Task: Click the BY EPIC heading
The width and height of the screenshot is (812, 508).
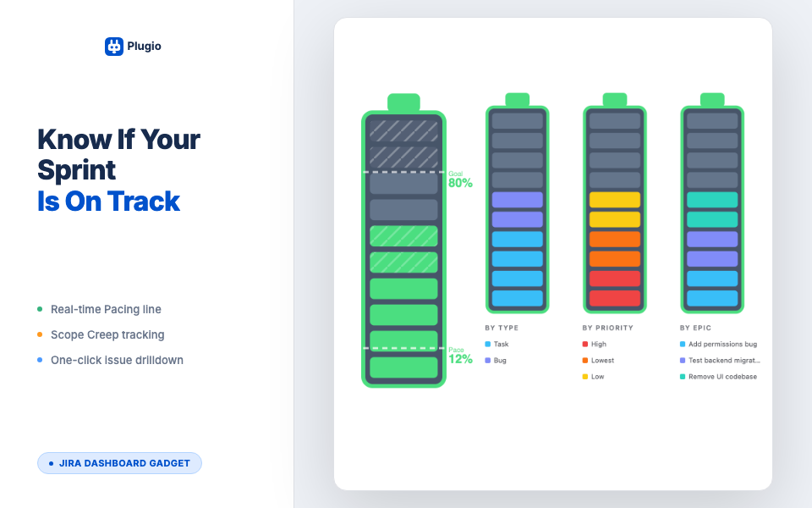Action: coord(695,328)
